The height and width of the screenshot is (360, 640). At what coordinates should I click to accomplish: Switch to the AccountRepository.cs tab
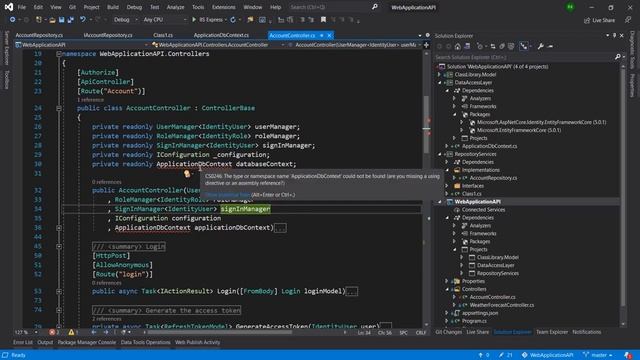pyautogui.click(x=39, y=36)
